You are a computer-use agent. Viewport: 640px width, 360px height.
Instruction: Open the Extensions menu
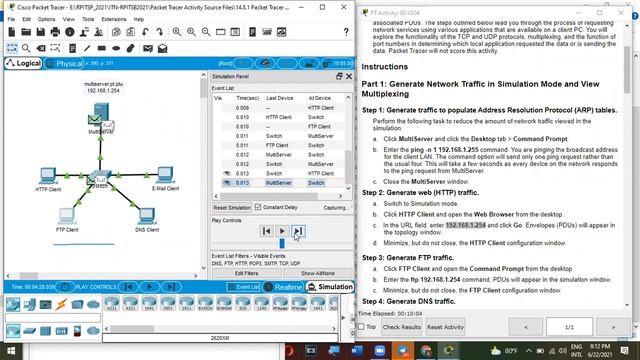click(x=113, y=19)
